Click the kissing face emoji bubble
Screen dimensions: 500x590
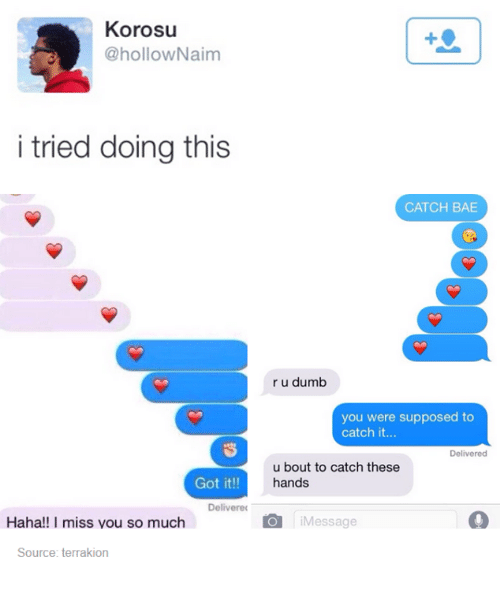pos(469,236)
